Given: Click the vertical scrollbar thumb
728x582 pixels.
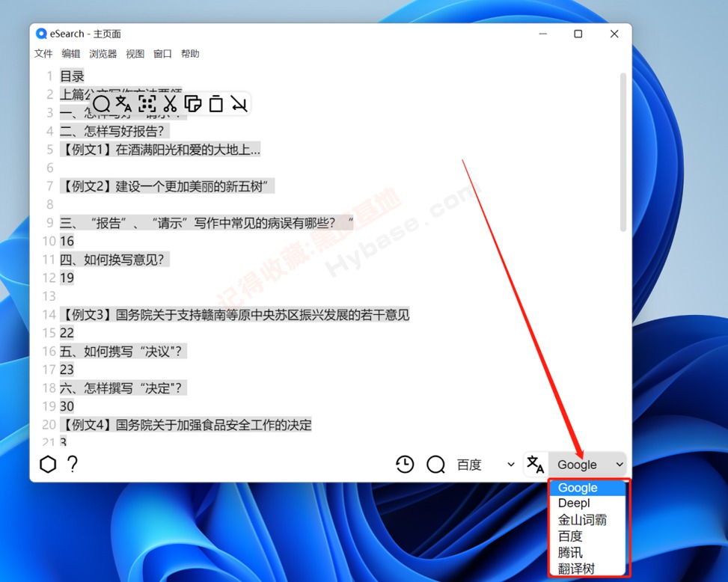Looking at the screenshot, I should pyautogui.click(x=623, y=152).
